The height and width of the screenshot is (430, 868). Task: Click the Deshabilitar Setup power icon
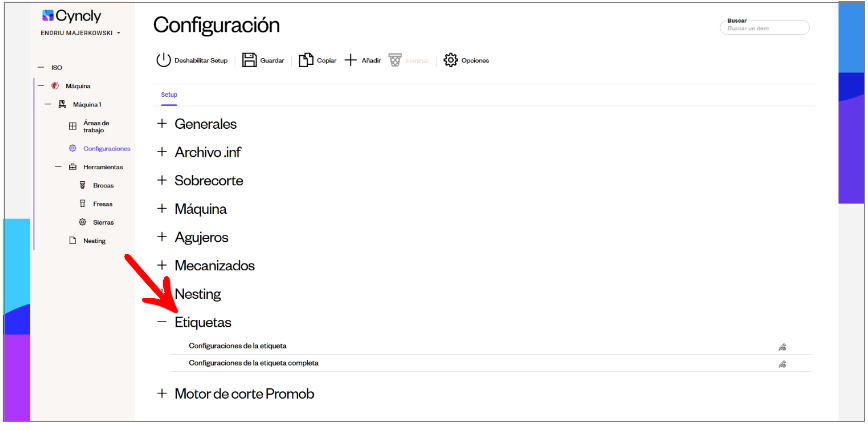163,60
